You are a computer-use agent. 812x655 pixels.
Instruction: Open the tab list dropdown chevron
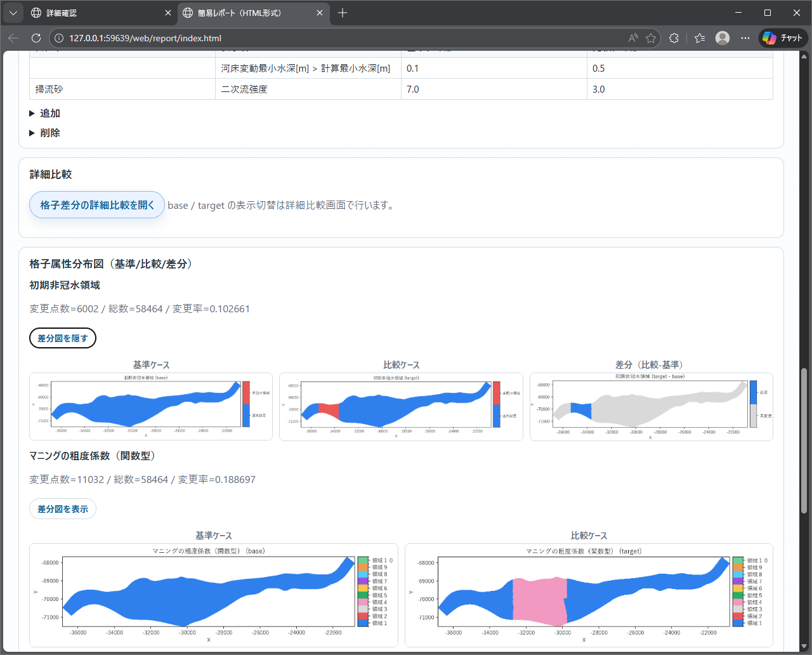13,13
